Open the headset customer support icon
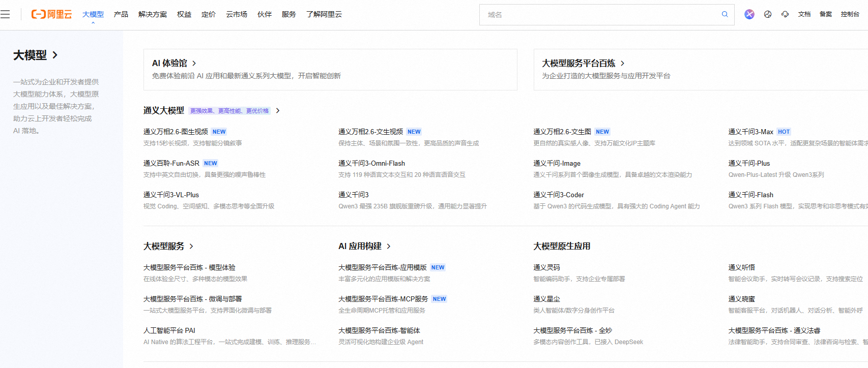 (785, 14)
